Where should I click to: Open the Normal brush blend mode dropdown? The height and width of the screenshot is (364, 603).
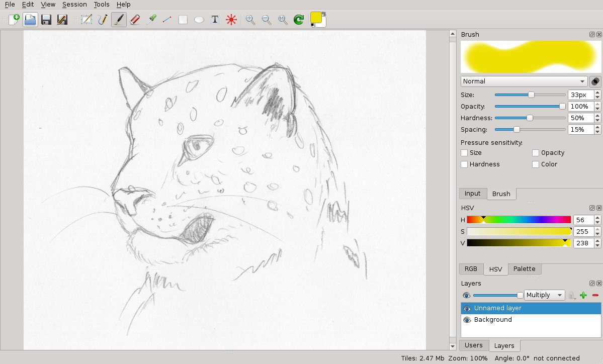pos(524,81)
